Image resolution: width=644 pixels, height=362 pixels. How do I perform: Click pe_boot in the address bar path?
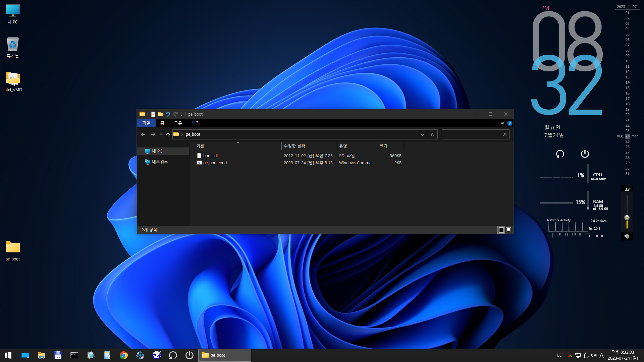(193, 134)
